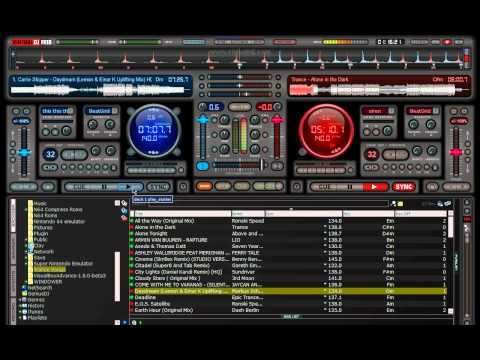Halve or double loop arrows on left deck
This screenshot has width=480, height=360.
click(50, 167)
